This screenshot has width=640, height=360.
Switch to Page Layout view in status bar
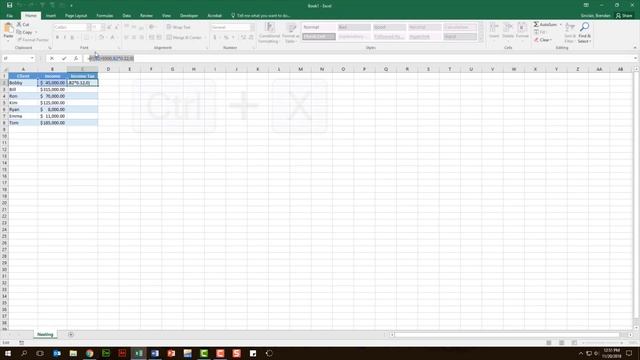[x=562, y=342]
